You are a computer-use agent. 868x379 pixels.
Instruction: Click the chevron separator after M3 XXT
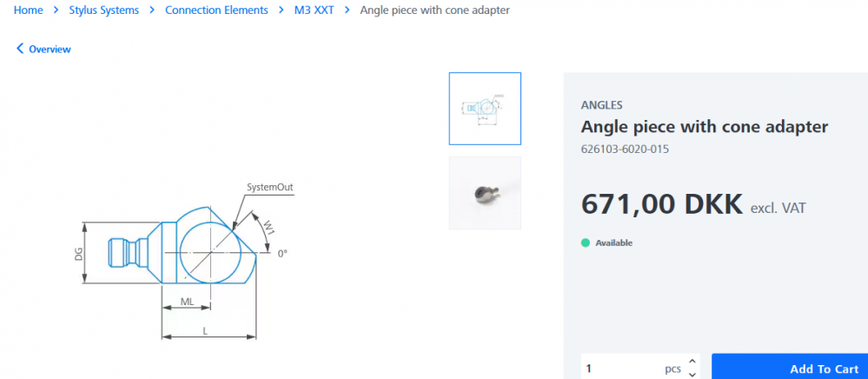point(348,10)
